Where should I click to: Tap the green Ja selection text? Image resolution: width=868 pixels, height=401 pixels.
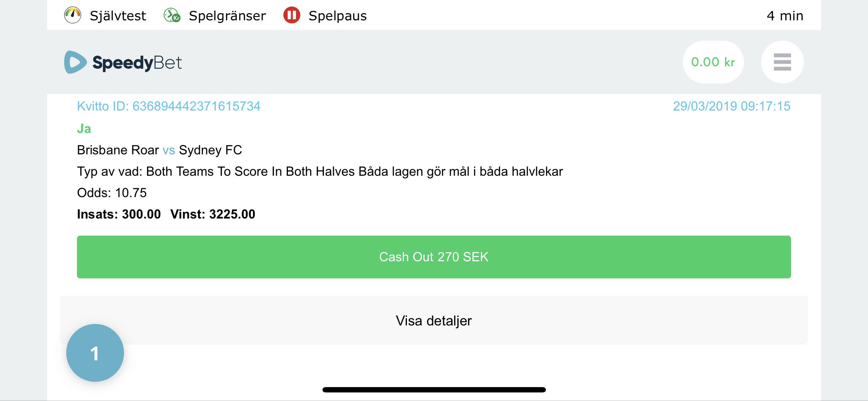(x=84, y=129)
